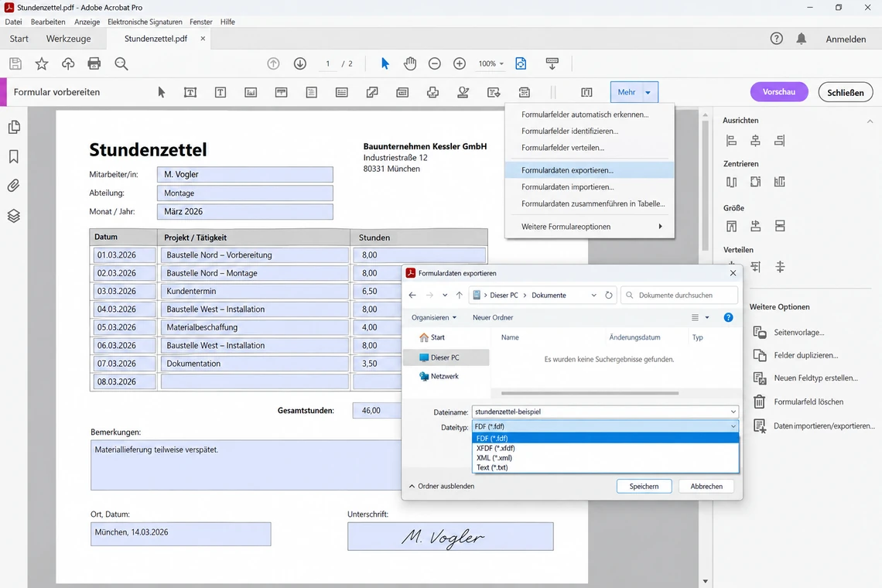882x588 pixels.
Task: Click the Abbrechen button
Action: click(706, 486)
